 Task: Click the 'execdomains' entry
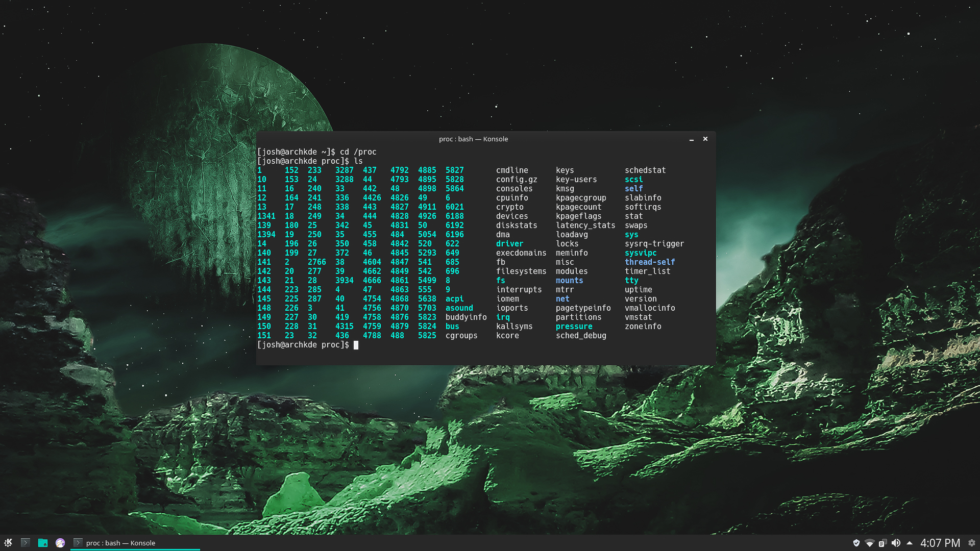point(521,253)
